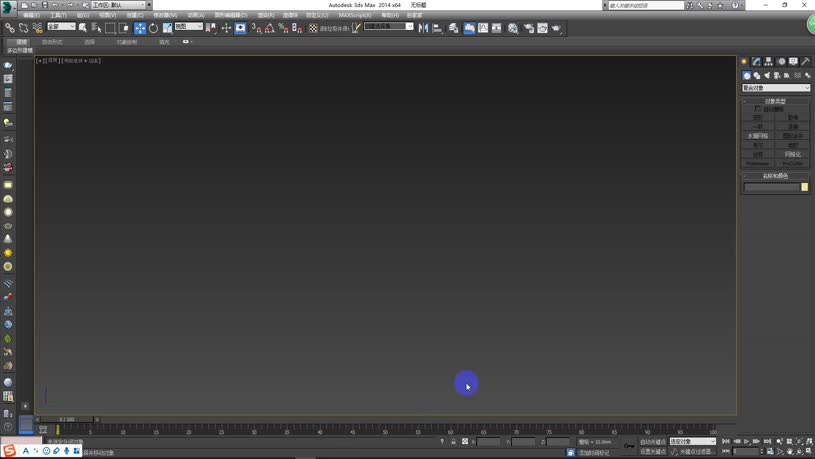
Task: Switch to the Motion command panel tab
Action: pos(781,61)
